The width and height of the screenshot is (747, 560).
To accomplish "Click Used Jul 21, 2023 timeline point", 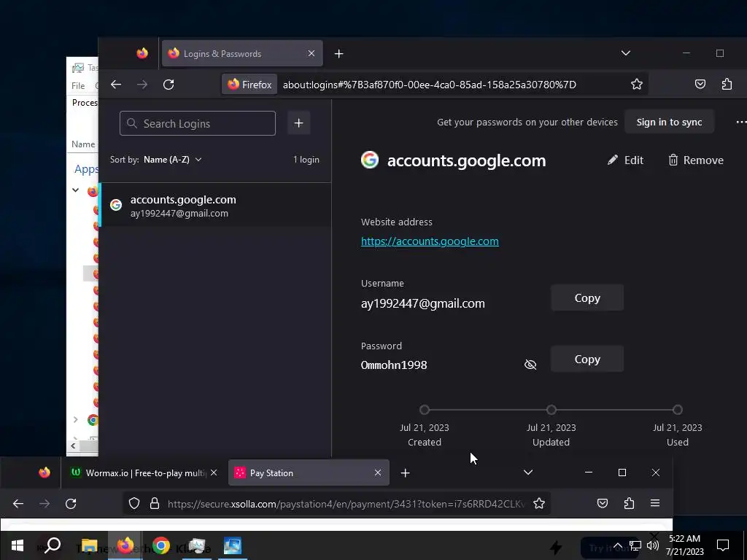I will (678, 410).
